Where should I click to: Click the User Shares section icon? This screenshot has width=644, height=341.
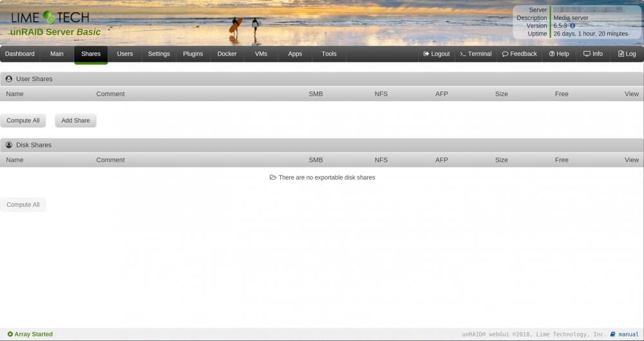tap(9, 79)
